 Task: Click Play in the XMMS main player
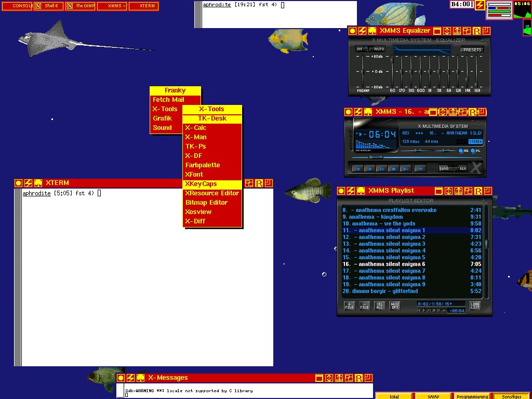370,169
